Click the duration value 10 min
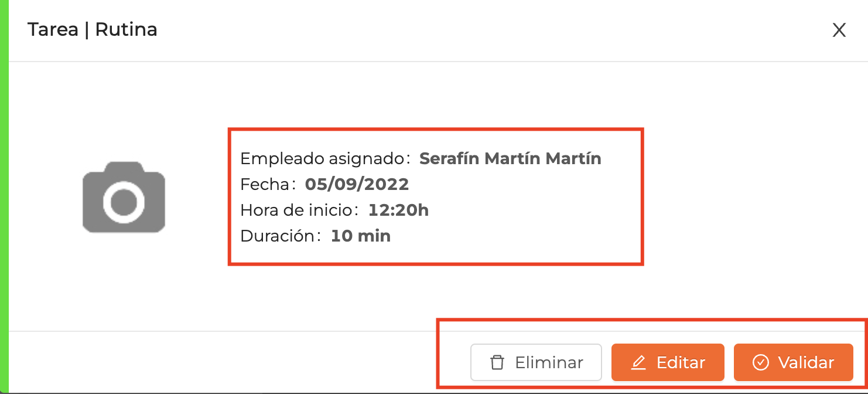The image size is (868, 394). pos(361,236)
